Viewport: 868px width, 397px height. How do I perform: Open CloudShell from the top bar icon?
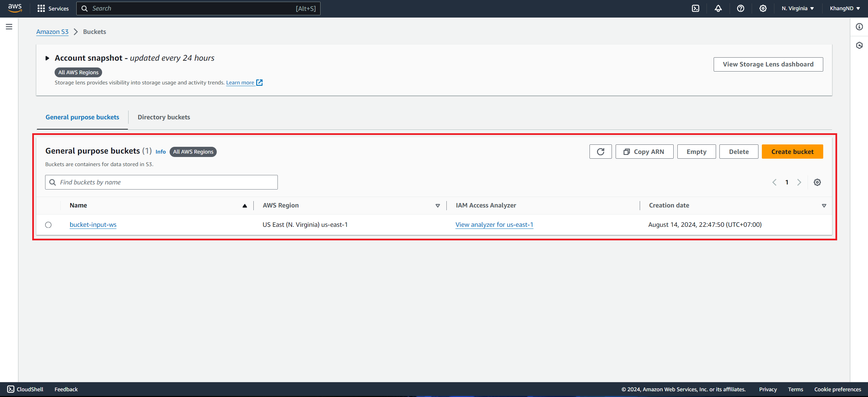(695, 8)
